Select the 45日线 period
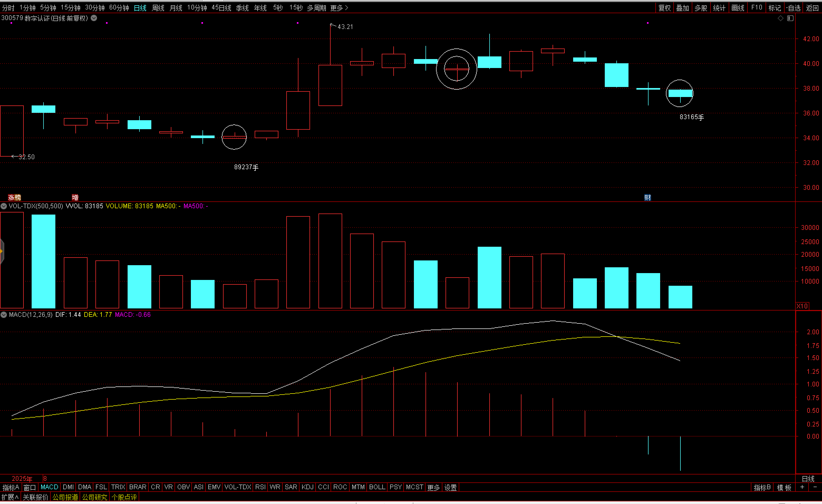The width and height of the screenshot is (822, 504). coord(221,8)
